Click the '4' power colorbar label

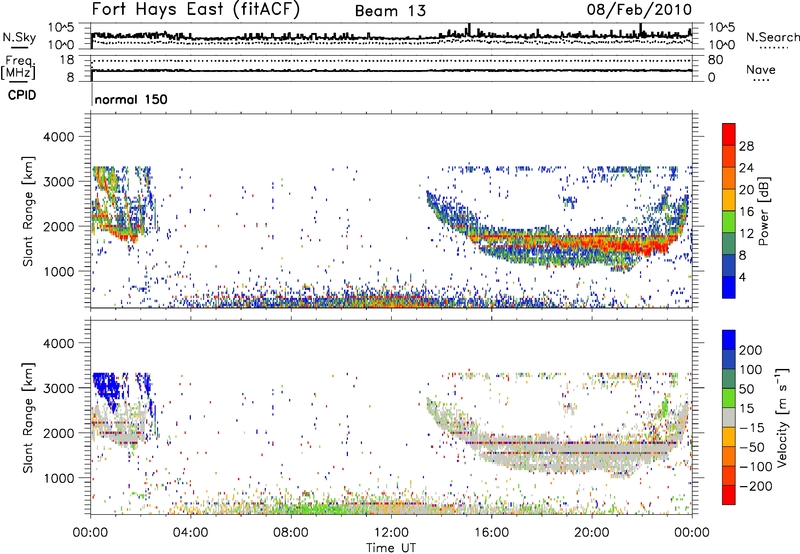tap(742, 277)
